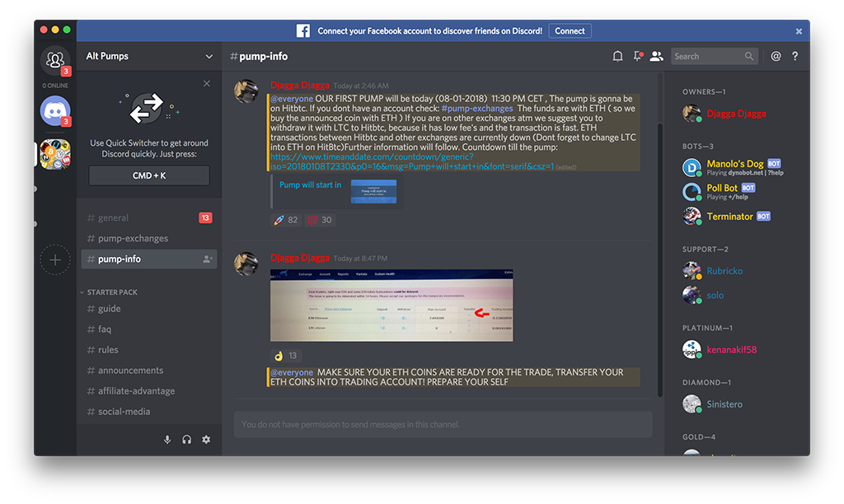Deafen with headphones icon
The height and width of the screenshot is (504, 844).
click(x=187, y=440)
